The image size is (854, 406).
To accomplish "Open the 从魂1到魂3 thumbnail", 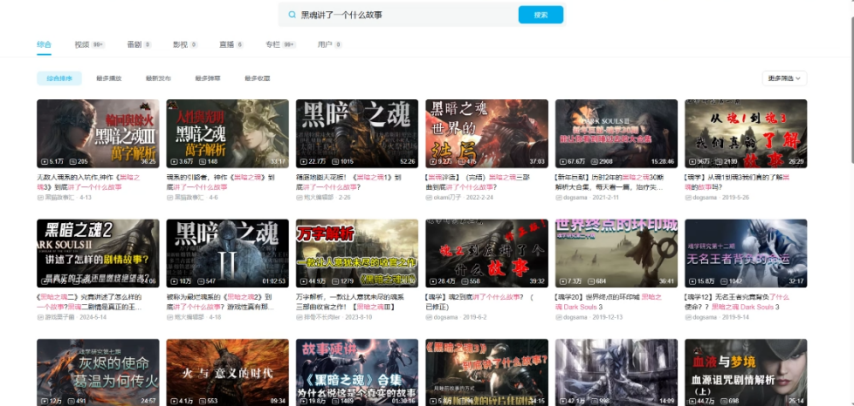I will (x=746, y=134).
